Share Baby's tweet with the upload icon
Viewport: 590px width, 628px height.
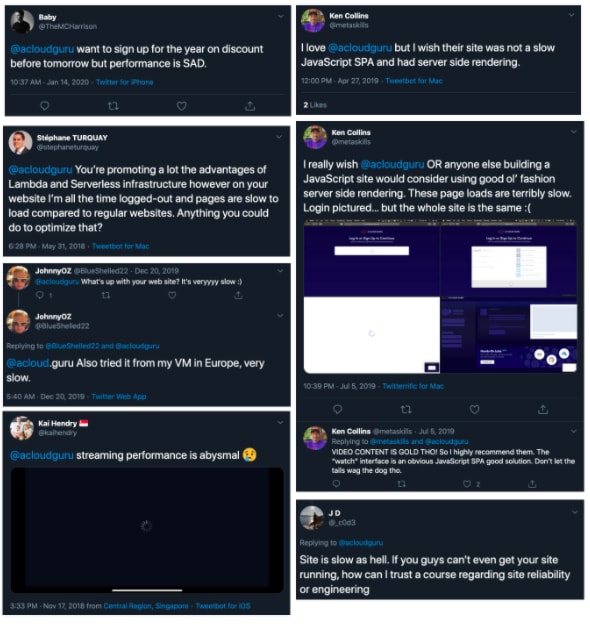(250, 106)
